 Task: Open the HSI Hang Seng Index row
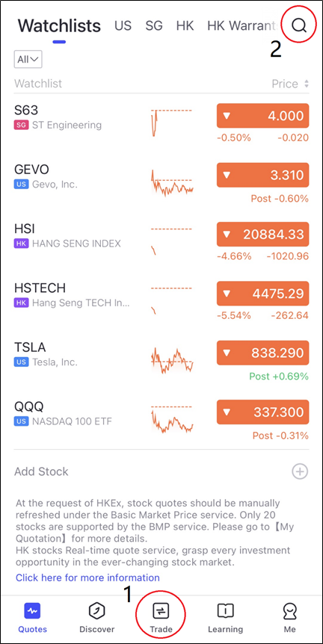coord(161,241)
